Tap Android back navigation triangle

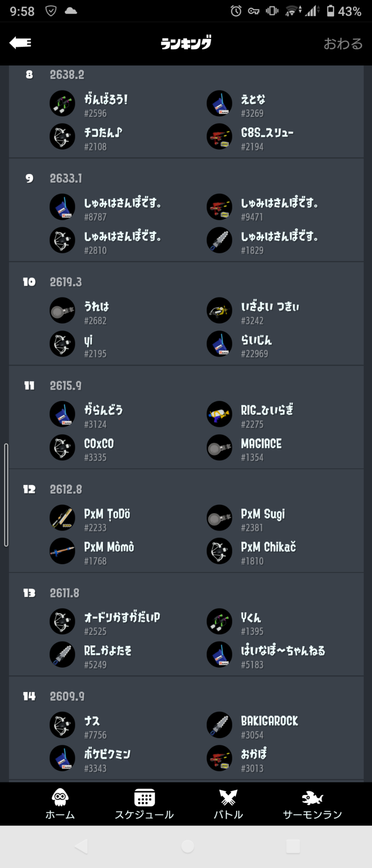[81, 846]
